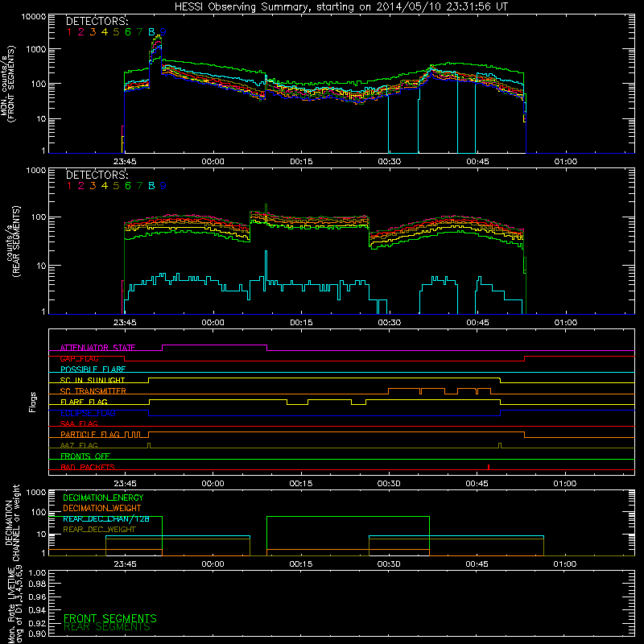Select detector 3 in front segments legend
Image resolution: width=644 pixels, height=644 pixels.
point(93,32)
